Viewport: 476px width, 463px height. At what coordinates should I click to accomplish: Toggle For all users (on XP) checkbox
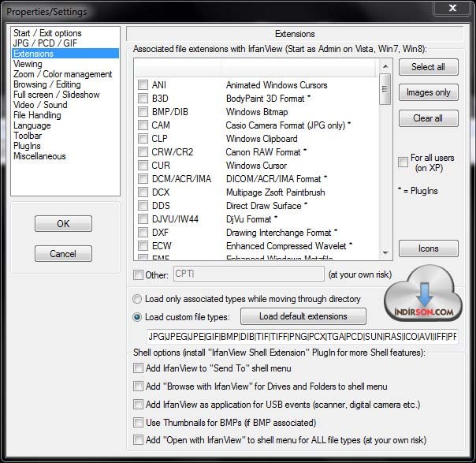click(403, 162)
